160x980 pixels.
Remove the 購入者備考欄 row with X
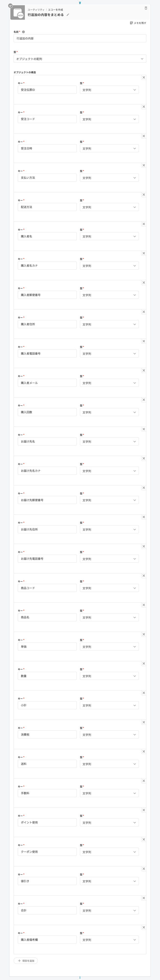pos(144,927)
